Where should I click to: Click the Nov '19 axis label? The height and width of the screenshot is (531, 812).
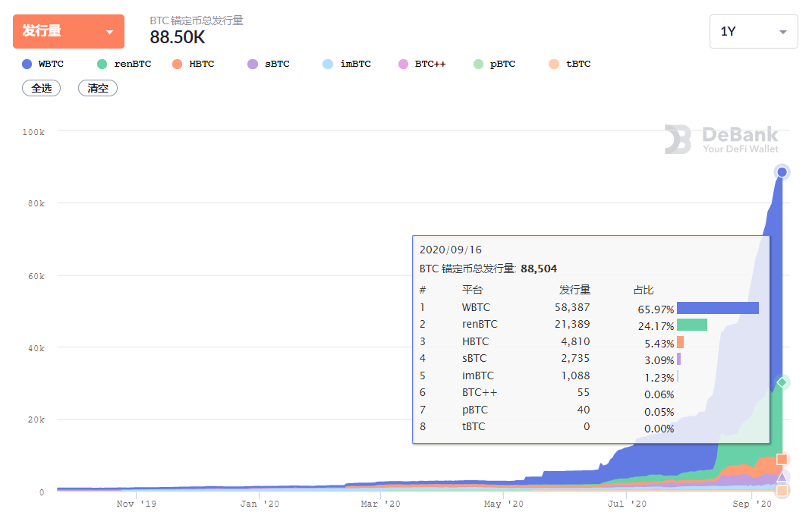(136, 504)
